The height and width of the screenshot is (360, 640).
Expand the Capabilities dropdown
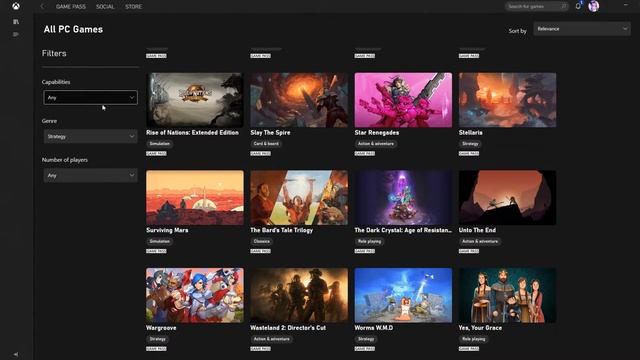90,98
